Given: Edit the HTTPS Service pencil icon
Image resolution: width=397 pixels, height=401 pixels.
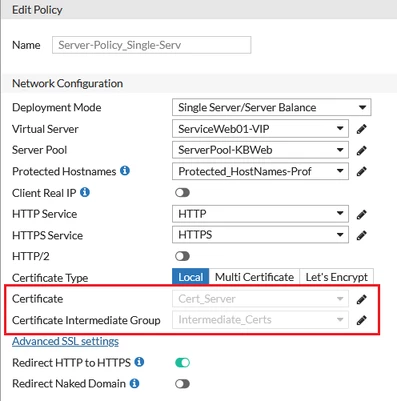Looking at the screenshot, I should click(362, 235).
